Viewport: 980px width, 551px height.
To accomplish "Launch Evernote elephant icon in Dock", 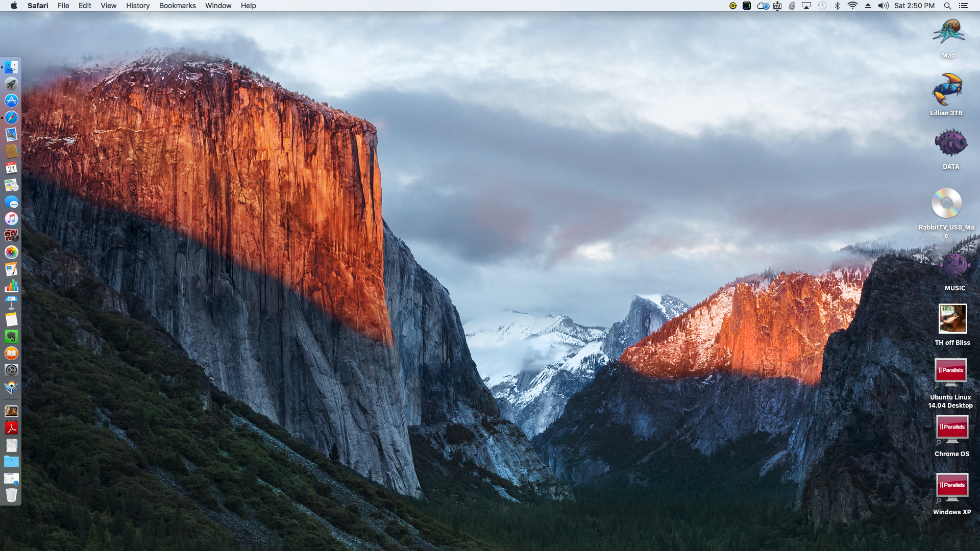I will coord(11,336).
